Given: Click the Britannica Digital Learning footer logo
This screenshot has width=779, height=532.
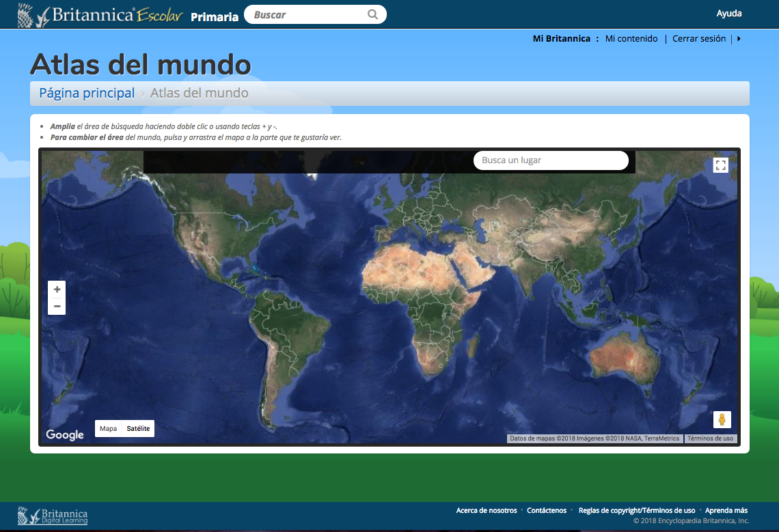Looking at the screenshot, I should (x=53, y=516).
